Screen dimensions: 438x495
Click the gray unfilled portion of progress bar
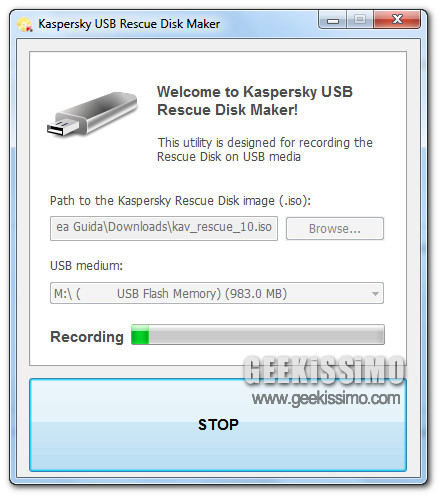pos(266,334)
